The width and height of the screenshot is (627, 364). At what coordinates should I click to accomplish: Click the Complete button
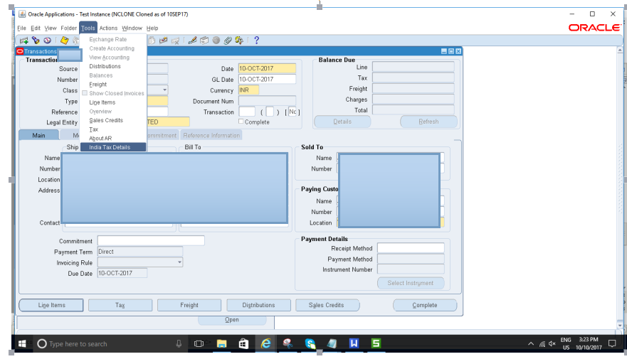pos(425,305)
